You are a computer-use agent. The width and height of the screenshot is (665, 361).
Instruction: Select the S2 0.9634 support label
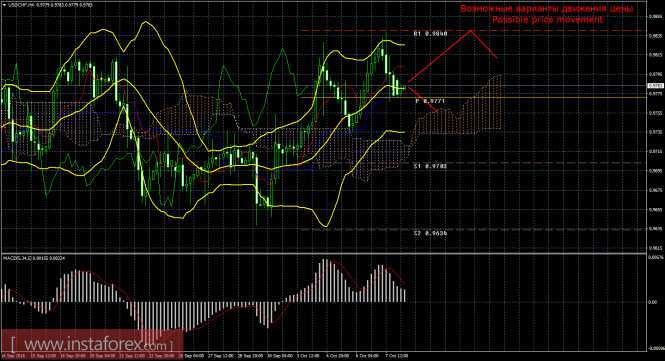click(x=430, y=233)
